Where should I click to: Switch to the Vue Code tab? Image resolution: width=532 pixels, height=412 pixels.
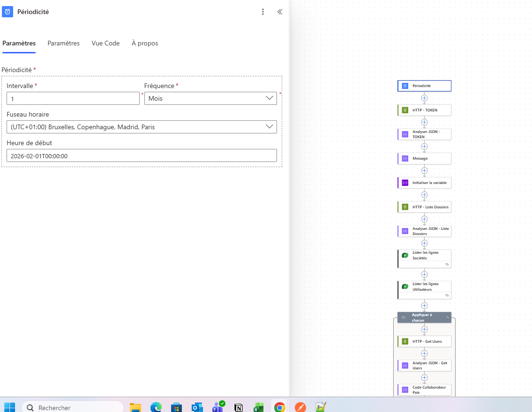coord(105,43)
